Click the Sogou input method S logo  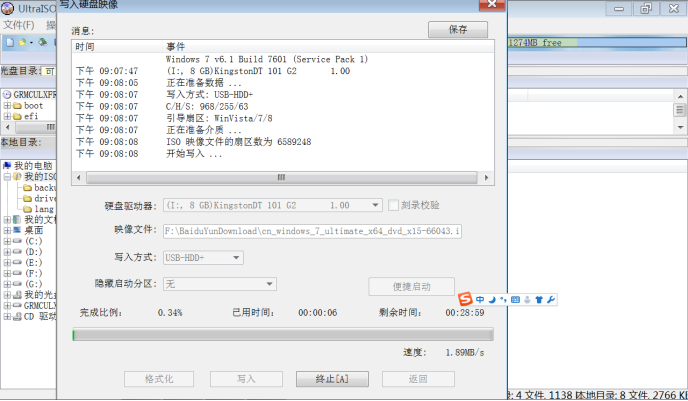(x=465, y=299)
